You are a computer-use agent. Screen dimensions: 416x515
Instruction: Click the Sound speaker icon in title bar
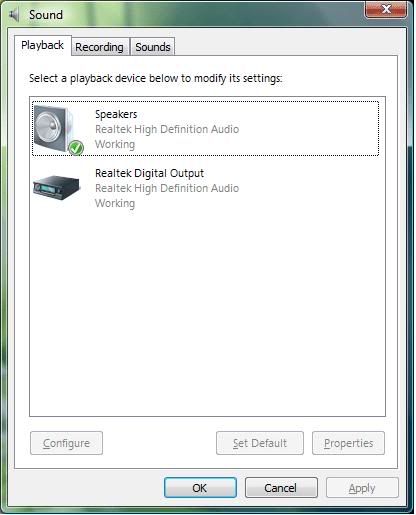(x=14, y=15)
